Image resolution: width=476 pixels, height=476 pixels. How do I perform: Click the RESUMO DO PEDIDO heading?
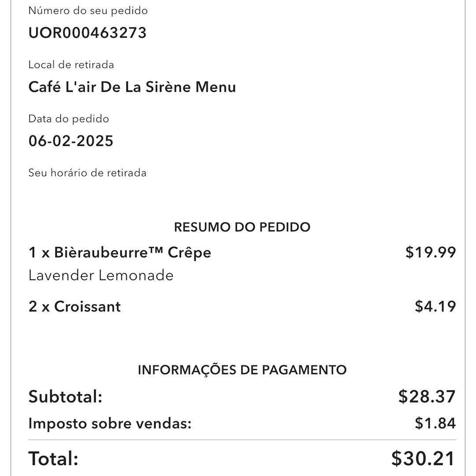click(242, 227)
